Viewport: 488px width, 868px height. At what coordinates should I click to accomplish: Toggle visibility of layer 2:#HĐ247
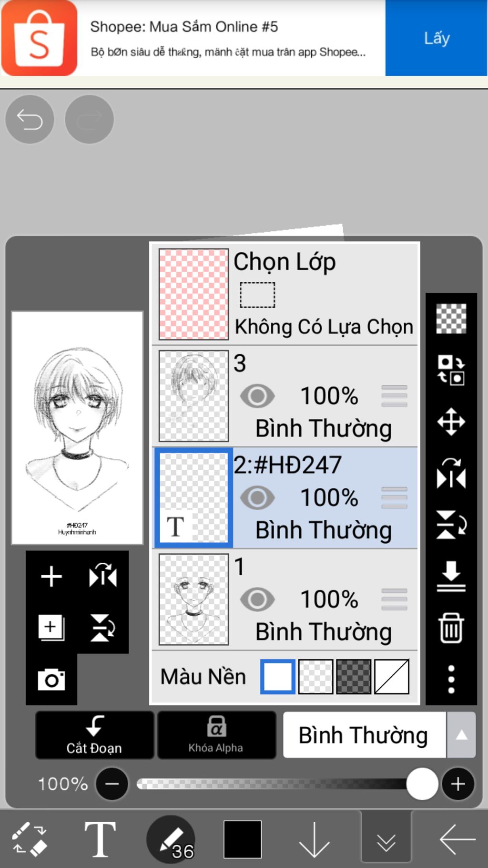click(257, 497)
